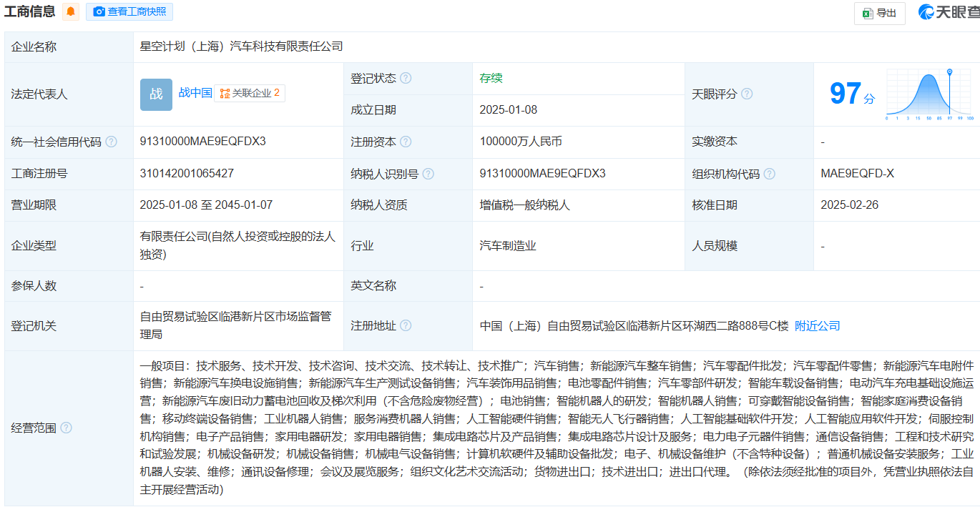This screenshot has height=507, width=980.
Task: Click the question mark icon beside 经营范围
Action: 66,428
